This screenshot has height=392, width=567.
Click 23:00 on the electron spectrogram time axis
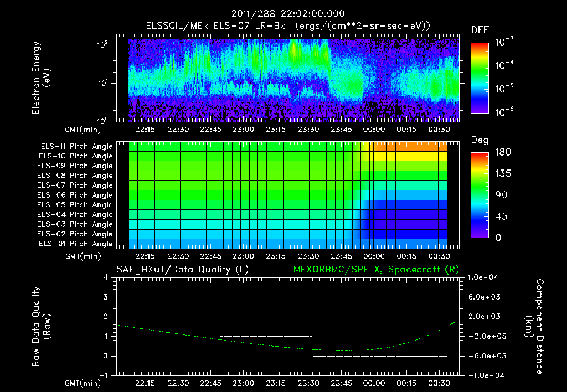243,130
